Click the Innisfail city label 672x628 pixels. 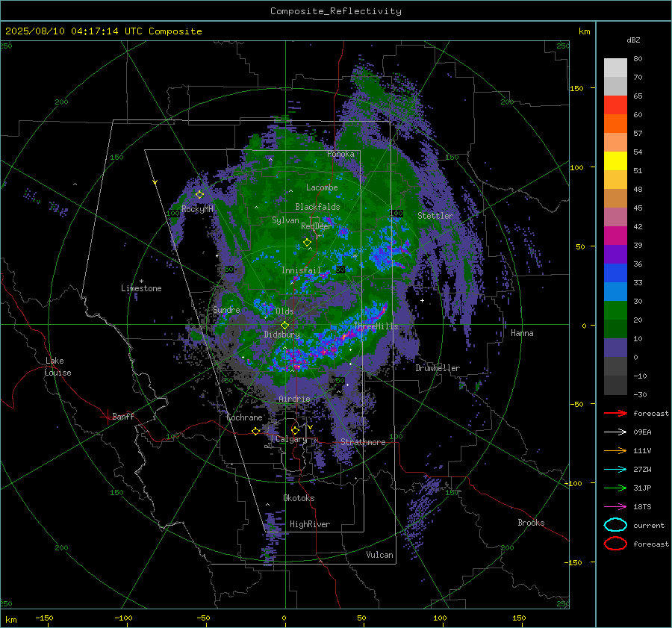coord(301,270)
